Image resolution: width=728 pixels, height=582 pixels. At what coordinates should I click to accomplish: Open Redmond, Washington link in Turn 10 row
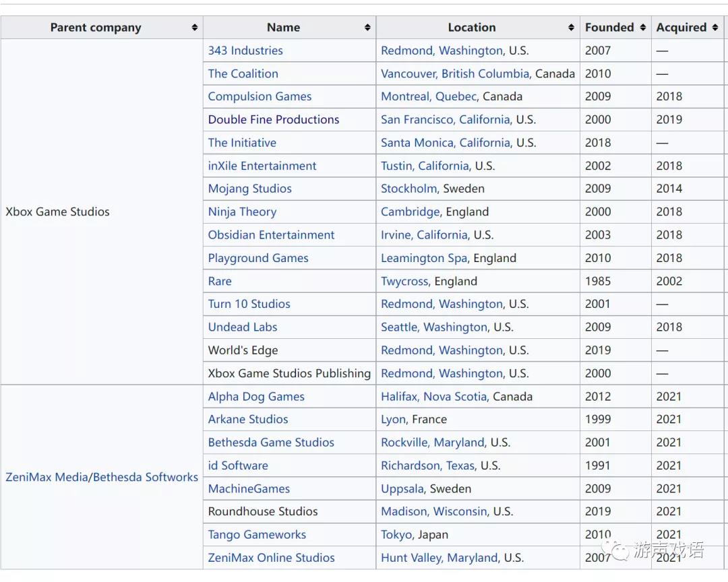pos(442,304)
